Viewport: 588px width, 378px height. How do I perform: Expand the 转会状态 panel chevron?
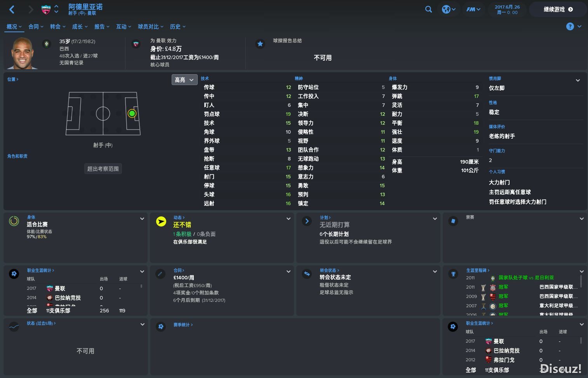pos(435,272)
